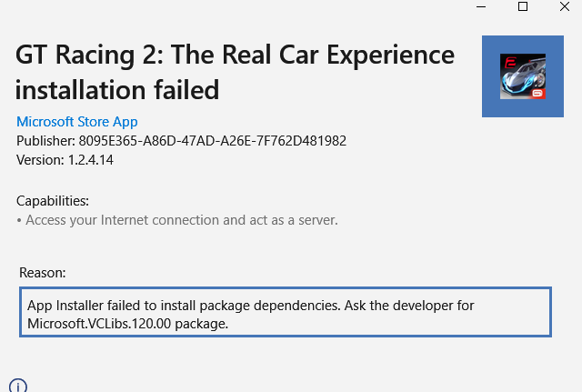Click the GT Racing 2 car icon
Screen dimensions: 582x392
coord(523,76)
